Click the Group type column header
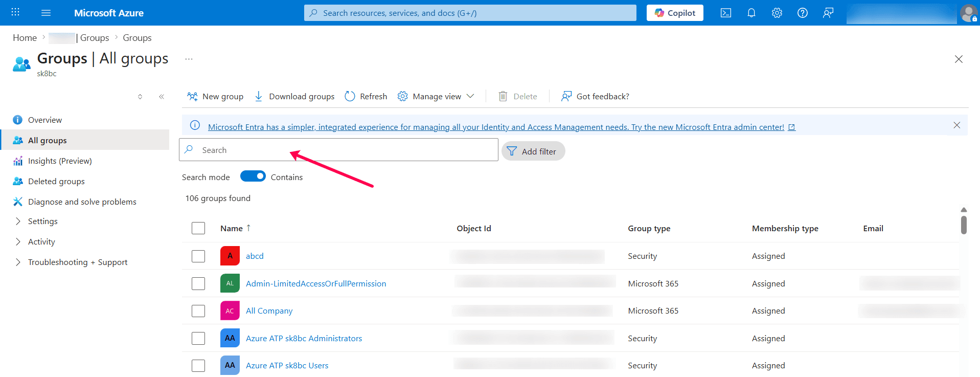The height and width of the screenshot is (377, 980). pos(649,228)
